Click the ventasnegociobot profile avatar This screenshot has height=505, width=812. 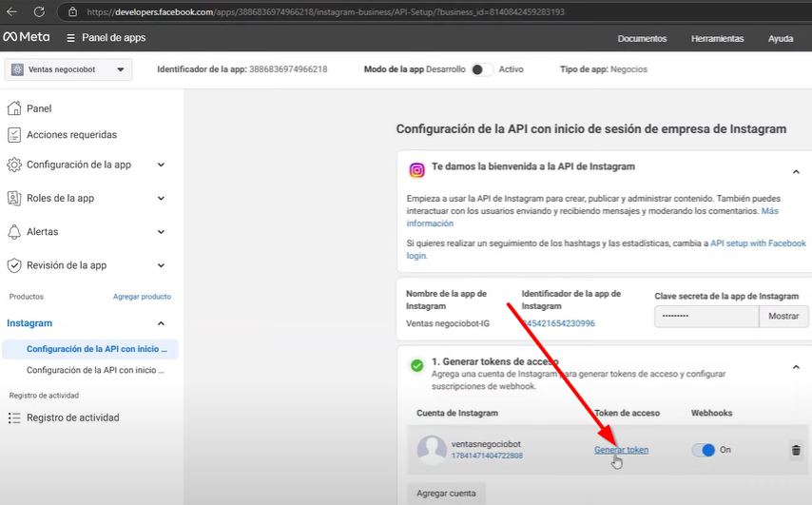(x=432, y=450)
